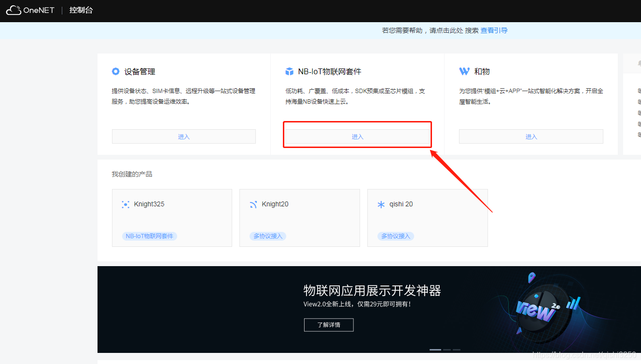
Task: Click the 物联网应用展示开发神器 banner headline
Action: [x=372, y=291]
